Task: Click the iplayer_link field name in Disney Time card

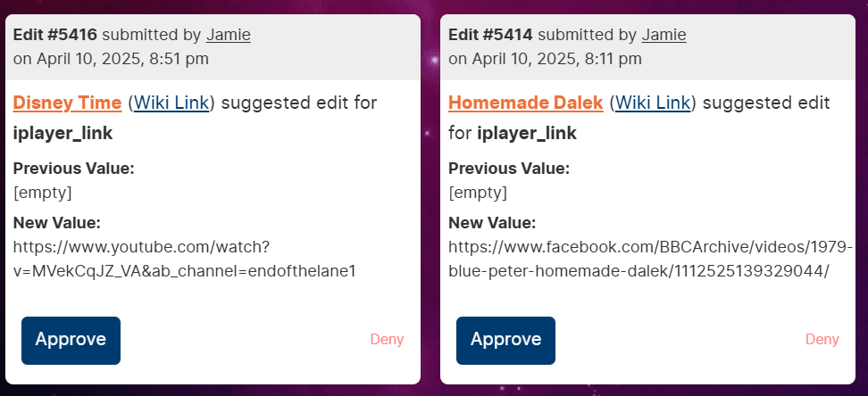Action: pyautogui.click(x=63, y=134)
